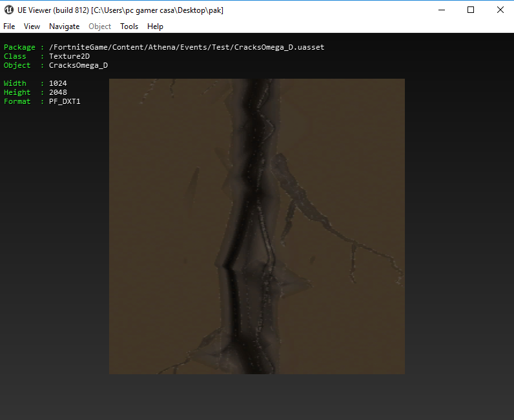The image size is (514, 420).
Task: Open the View menu
Action: 32,26
